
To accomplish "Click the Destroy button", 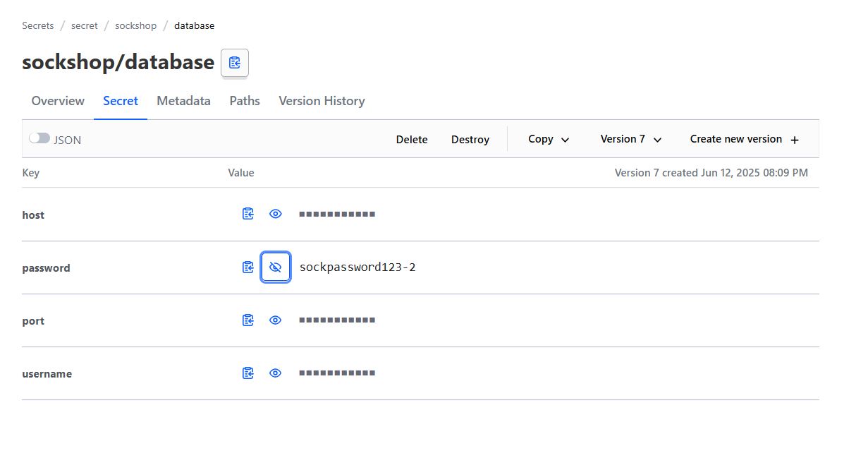I will [470, 139].
